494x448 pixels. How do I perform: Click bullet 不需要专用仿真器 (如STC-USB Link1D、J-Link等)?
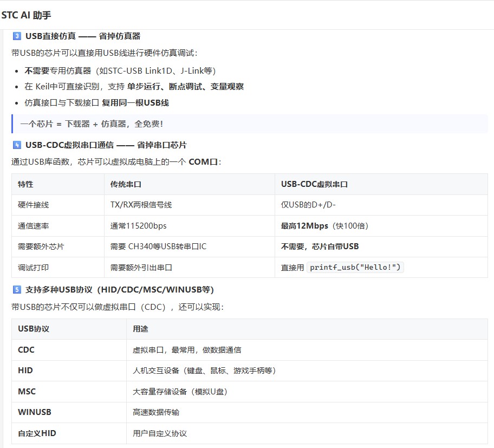[x=120, y=71]
